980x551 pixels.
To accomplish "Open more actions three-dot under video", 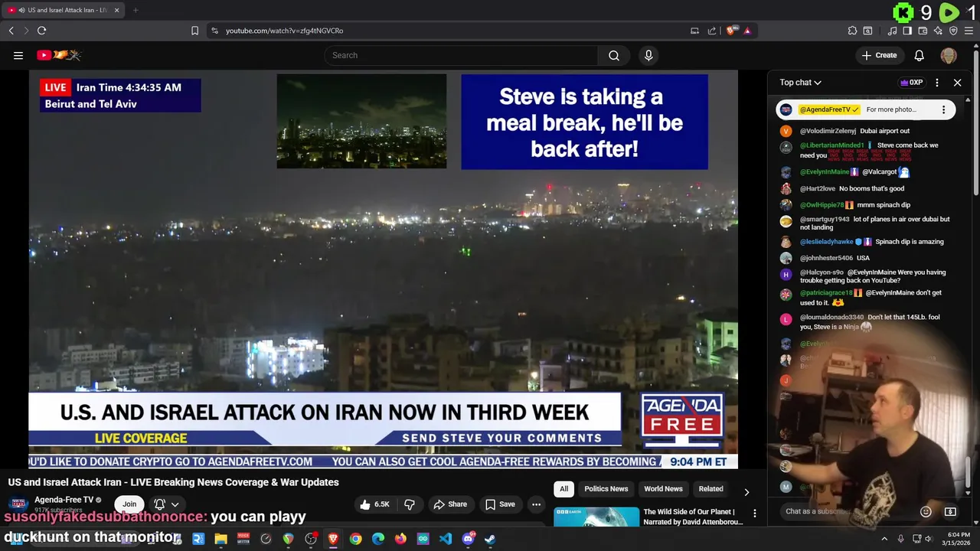I will 536,504.
